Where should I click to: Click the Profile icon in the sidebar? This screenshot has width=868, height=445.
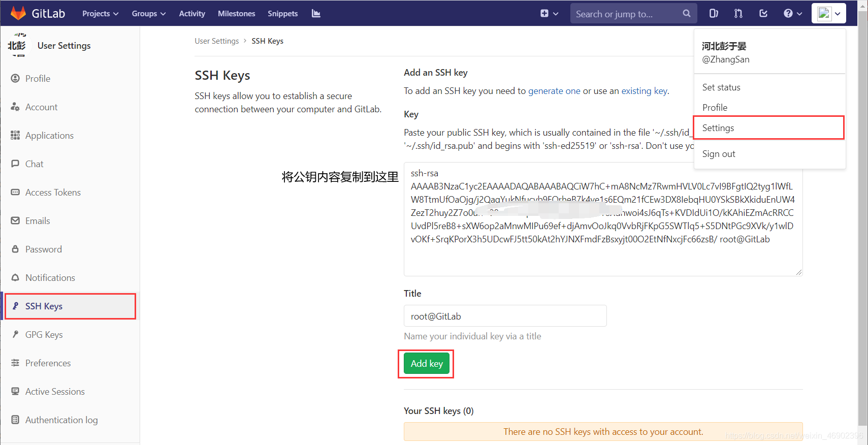(x=15, y=78)
